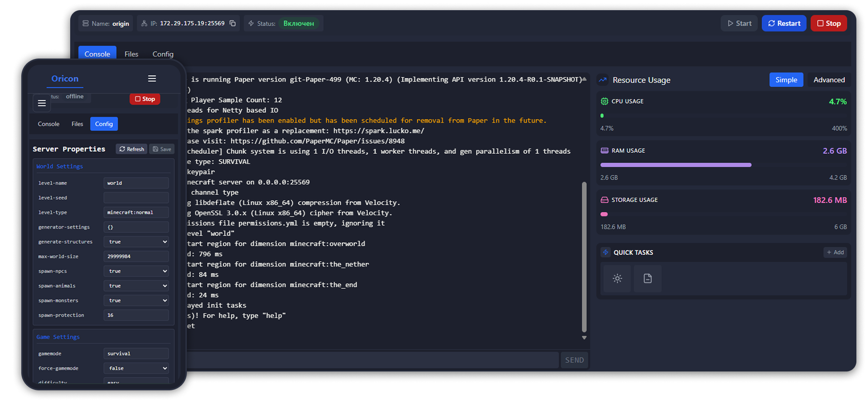This screenshot has height=415, width=868.
Task: Click the World Settings heading
Action: tap(60, 166)
